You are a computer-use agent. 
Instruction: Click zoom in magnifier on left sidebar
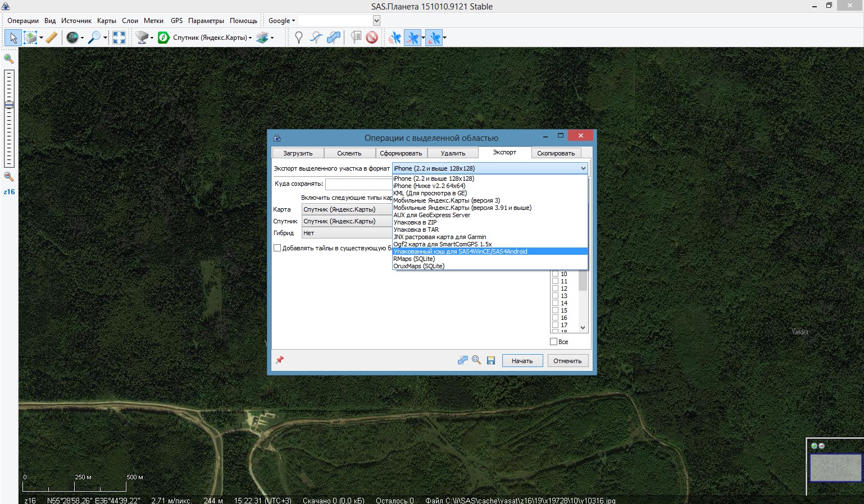(9, 58)
